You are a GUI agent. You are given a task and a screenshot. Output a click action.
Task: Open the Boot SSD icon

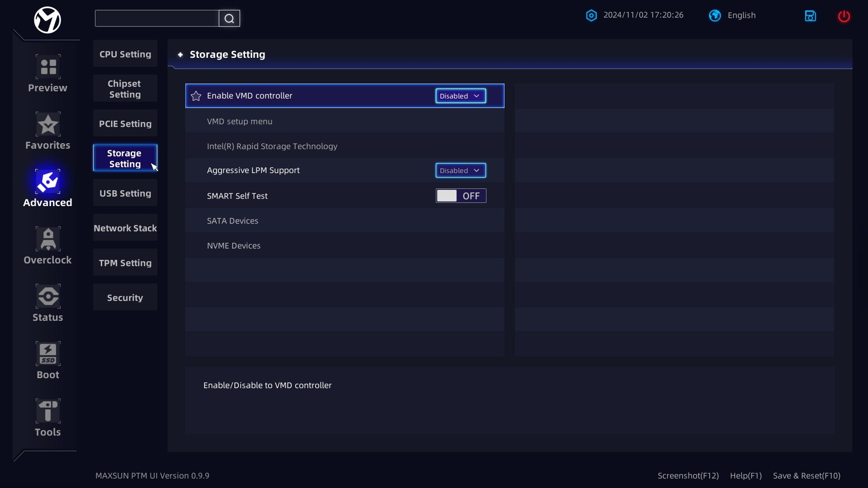48,354
